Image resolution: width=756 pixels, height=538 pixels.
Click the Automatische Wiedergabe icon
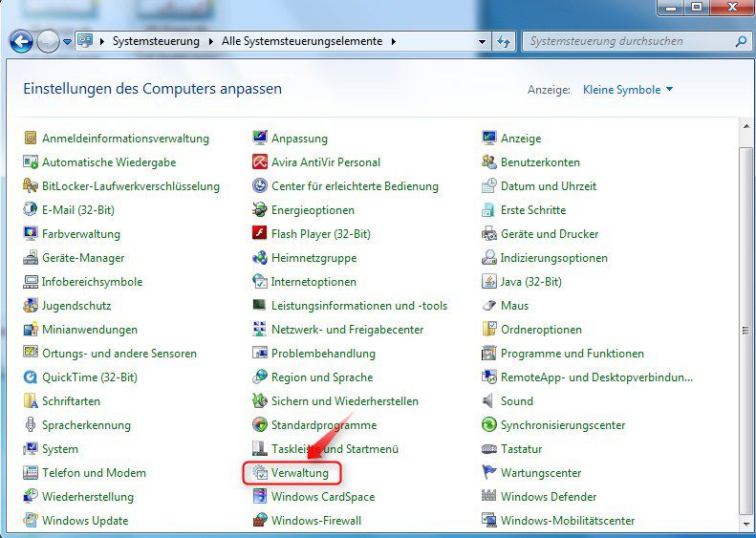tap(31, 162)
